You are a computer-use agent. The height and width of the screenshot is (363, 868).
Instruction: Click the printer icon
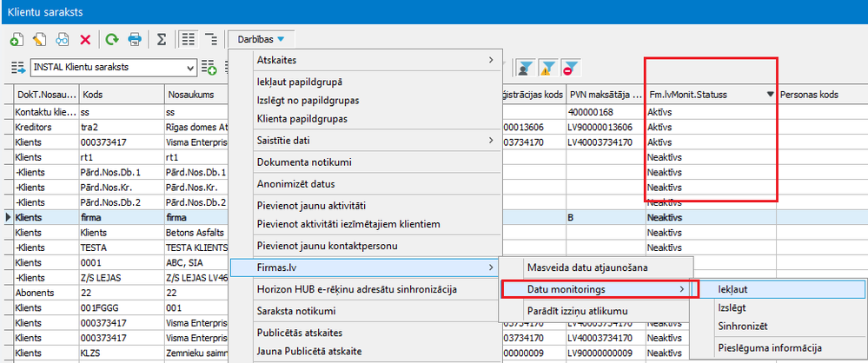tap(135, 39)
